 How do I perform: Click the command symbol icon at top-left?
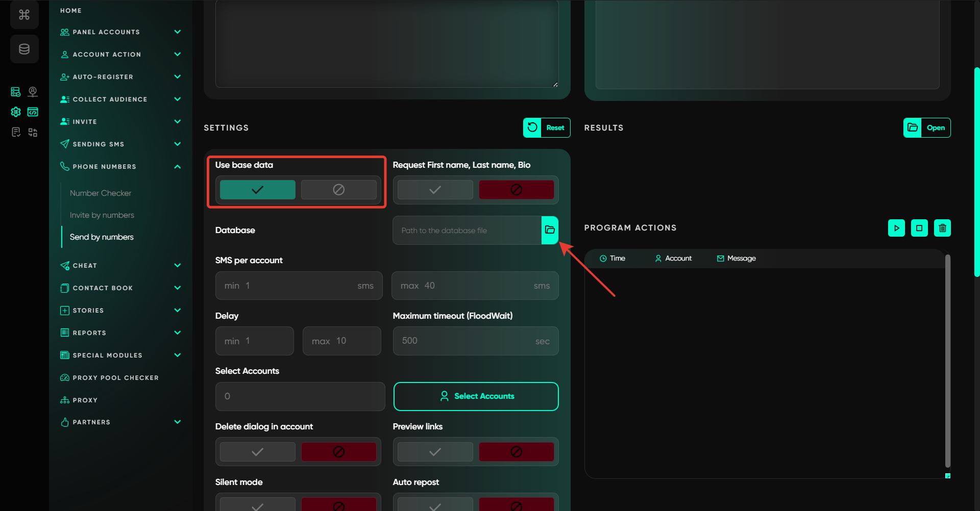24,15
